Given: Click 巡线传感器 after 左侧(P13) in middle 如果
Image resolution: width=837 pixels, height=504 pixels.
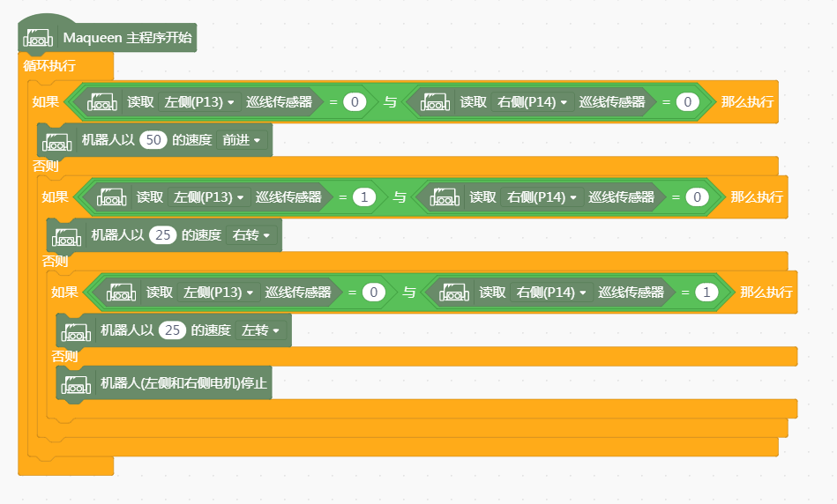Looking at the screenshot, I should point(288,197).
